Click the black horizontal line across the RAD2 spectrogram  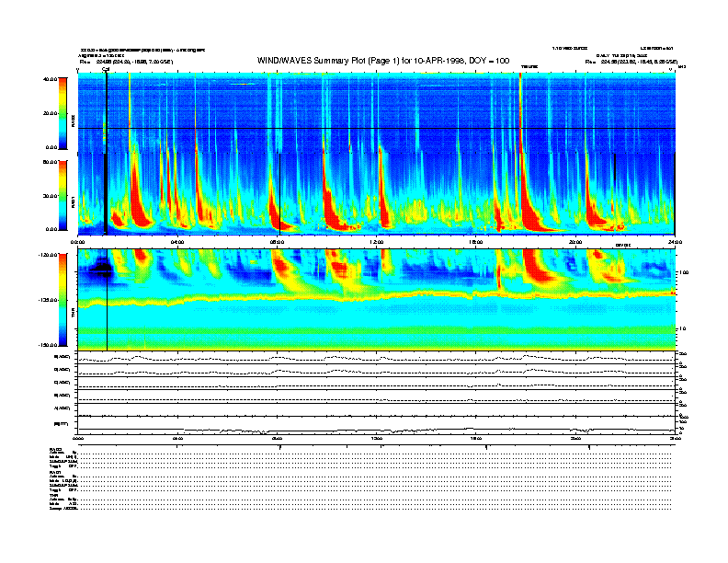(376, 128)
